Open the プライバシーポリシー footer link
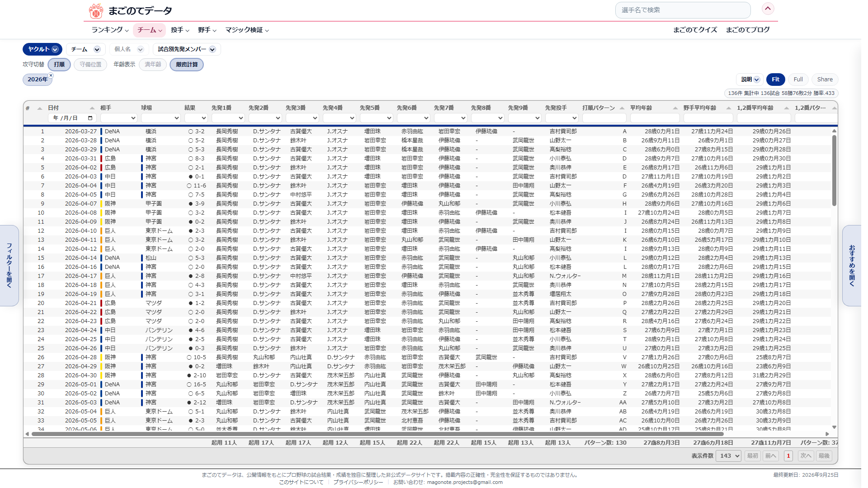Image resolution: width=868 pixels, height=488 pixels. point(358,482)
